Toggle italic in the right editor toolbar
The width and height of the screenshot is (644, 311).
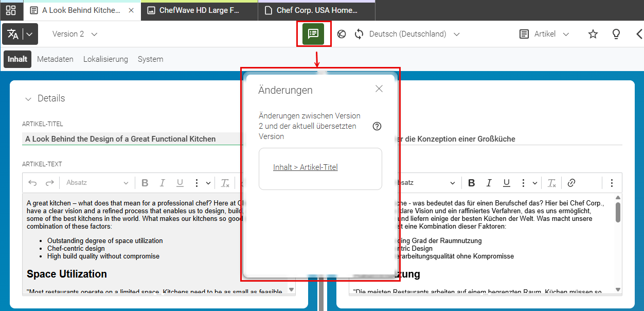click(489, 183)
